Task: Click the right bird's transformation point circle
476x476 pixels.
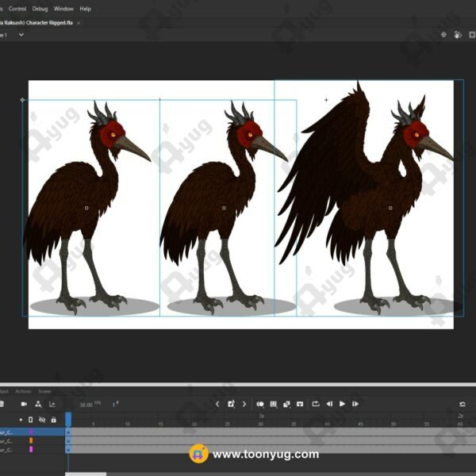Action: [x=390, y=208]
